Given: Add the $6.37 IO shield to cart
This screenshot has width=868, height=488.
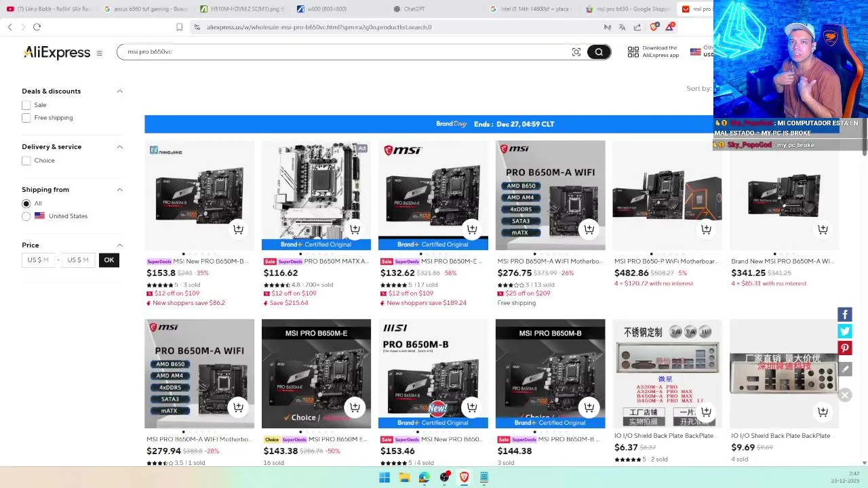Looking at the screenshot, I should (706, 411).
